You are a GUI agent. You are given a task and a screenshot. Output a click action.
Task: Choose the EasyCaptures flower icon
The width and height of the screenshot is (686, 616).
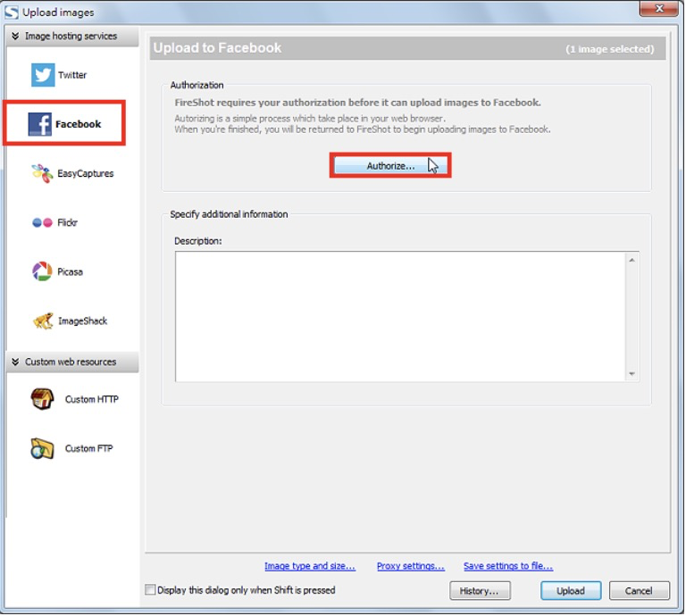pos(42,173)
